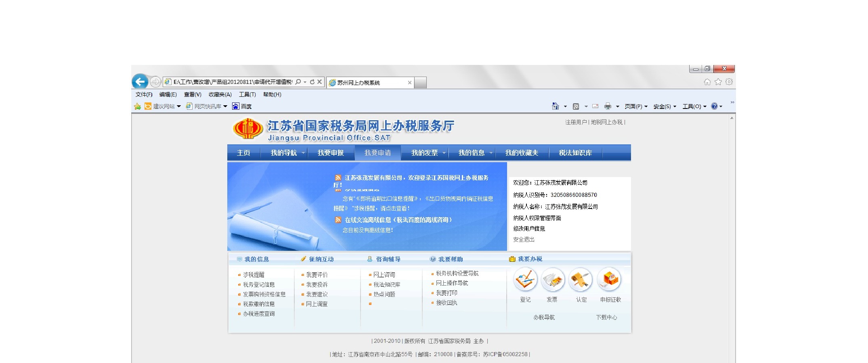Open the 下载中心 link

click(x=606, y=317)
